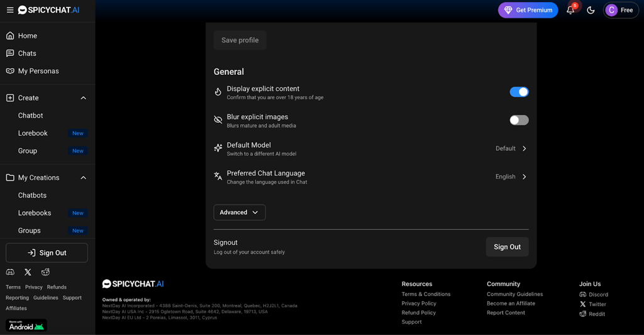The height and width of the screenshot is (335, 644).
Task: Click the Android app badge
Action: [26, 325]
